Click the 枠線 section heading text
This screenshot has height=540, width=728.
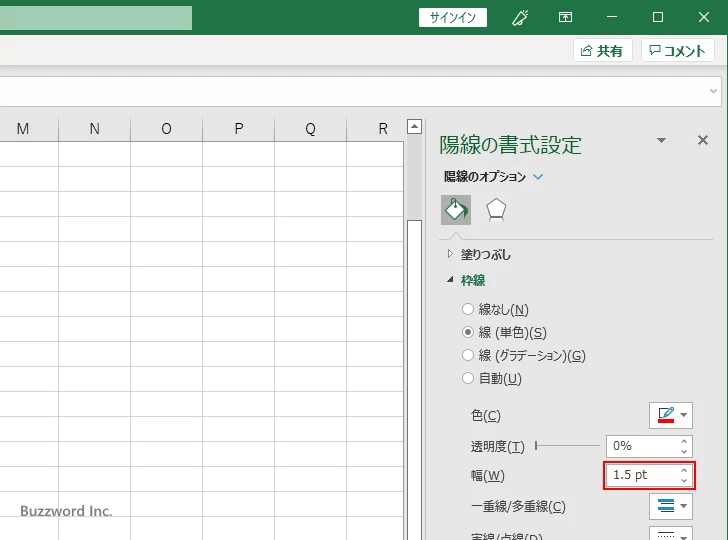[473, 280]
